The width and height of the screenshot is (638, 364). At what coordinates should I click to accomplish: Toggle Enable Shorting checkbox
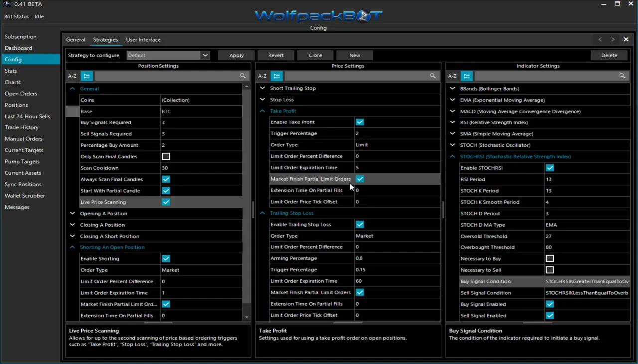[166, 259]
